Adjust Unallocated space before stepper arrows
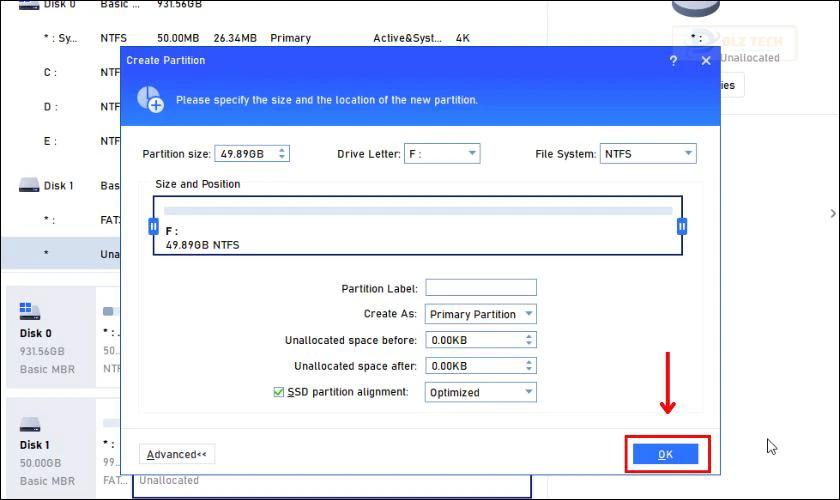The width and height of the screenshot is (840, 500). (x=529, y=340)
